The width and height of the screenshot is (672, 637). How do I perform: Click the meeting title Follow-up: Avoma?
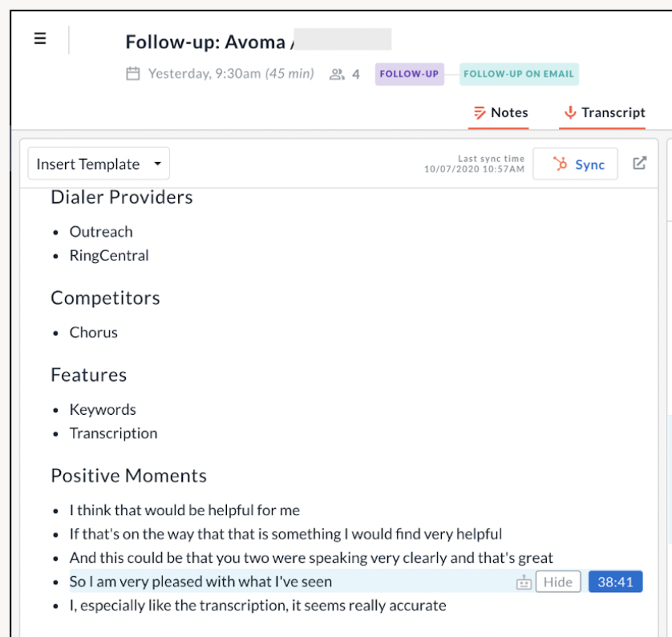(x=206, y=42)
